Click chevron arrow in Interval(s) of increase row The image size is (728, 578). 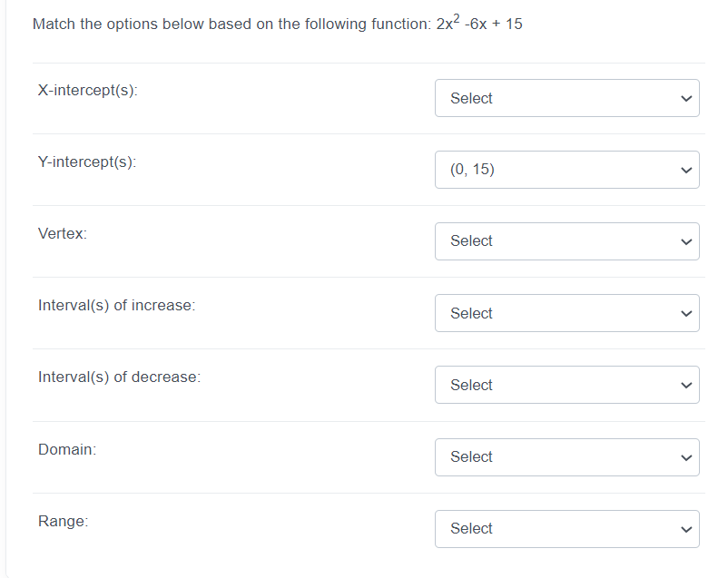[x=686, y=313]
